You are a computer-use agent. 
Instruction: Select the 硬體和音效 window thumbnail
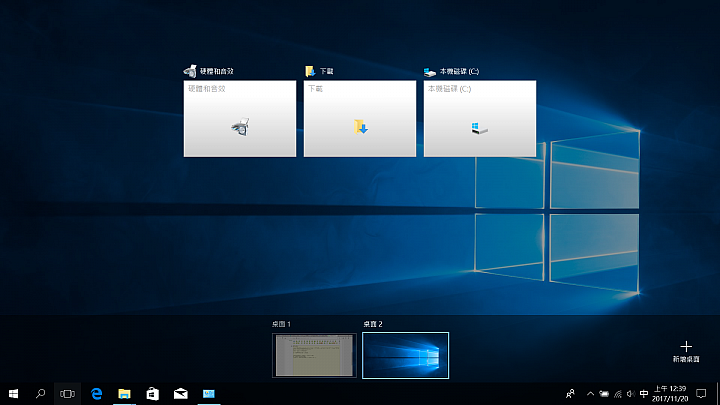240,118
